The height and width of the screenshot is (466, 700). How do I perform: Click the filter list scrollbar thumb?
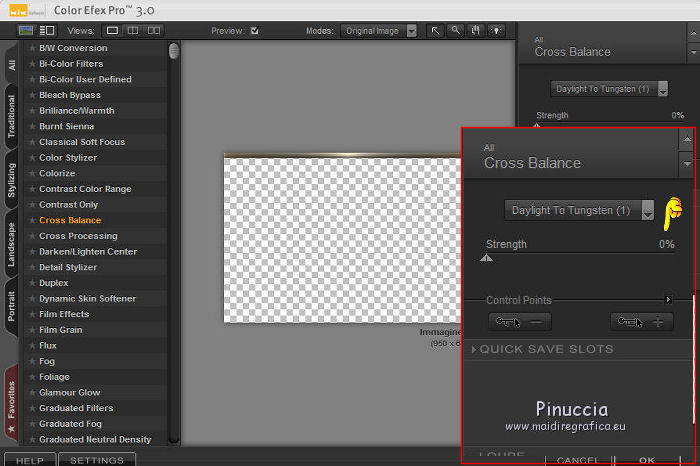click(174, 50)
